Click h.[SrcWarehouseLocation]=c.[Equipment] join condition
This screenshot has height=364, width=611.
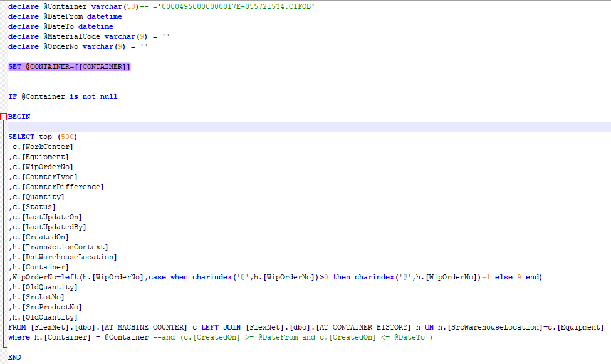pos(521,328)
